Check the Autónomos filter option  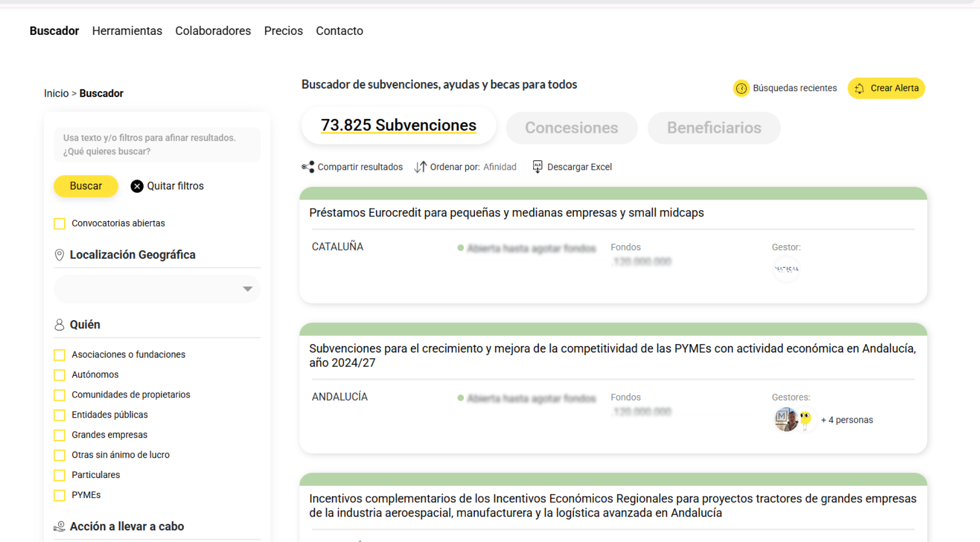tap(59, 375)
